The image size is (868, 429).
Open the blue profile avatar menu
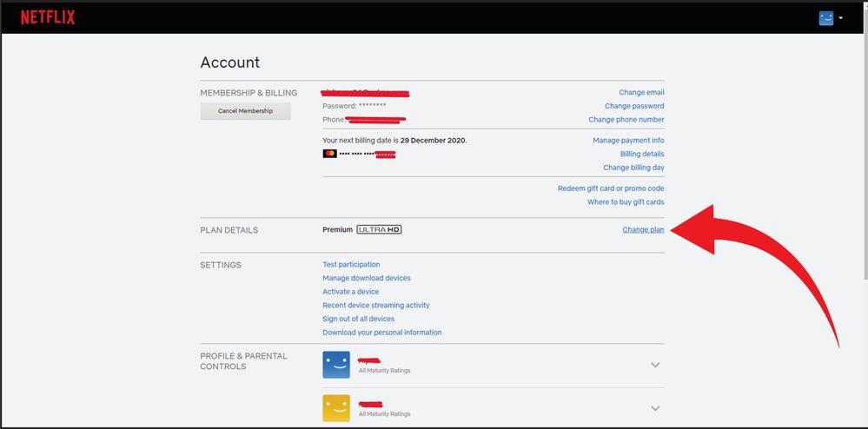pyautogui.click(x=826, y=18)
